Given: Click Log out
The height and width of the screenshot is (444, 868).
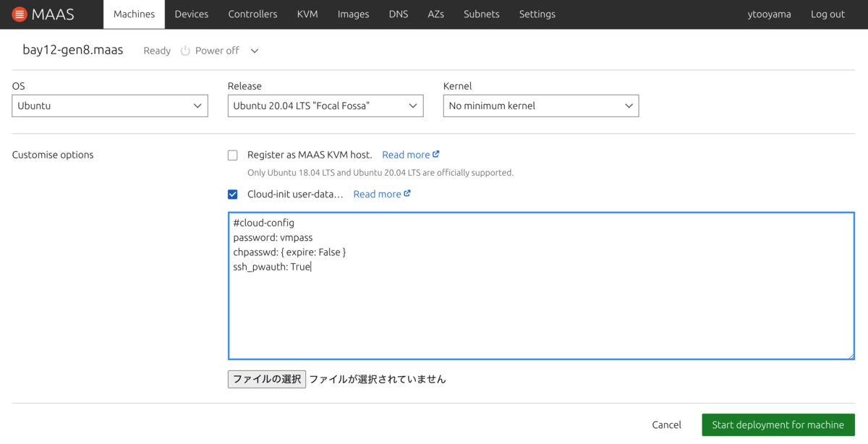Looking at the screenshot, I should [827, 14].
